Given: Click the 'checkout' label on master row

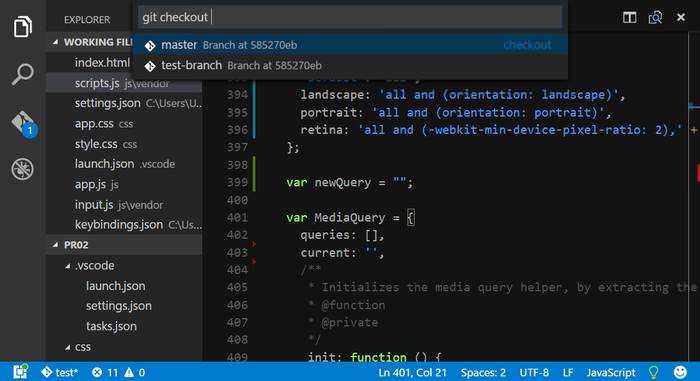Looking at the screenshot, I should coord(527,45).
